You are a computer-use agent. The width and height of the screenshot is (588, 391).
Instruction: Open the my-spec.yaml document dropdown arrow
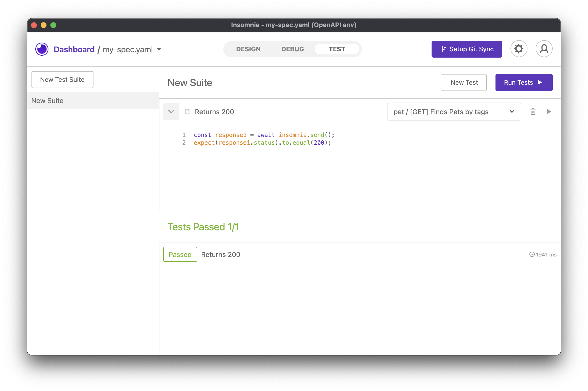[x=159, y=49]
